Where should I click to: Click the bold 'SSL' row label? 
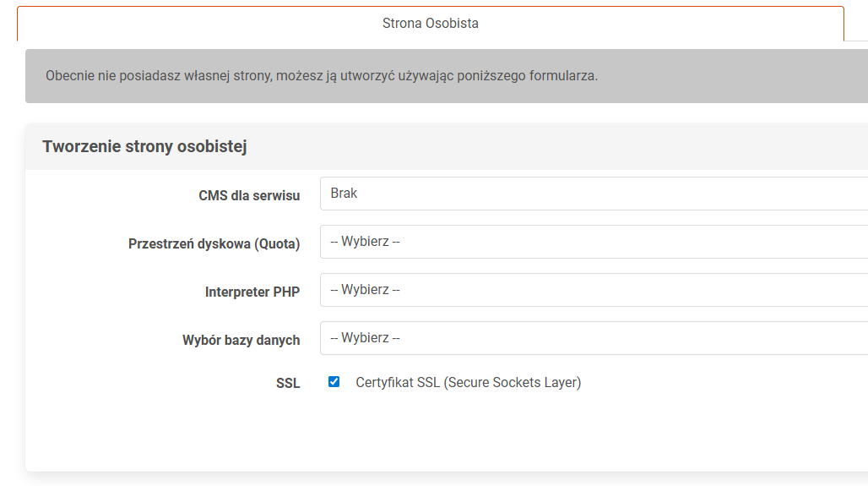(x=287, y=384)
